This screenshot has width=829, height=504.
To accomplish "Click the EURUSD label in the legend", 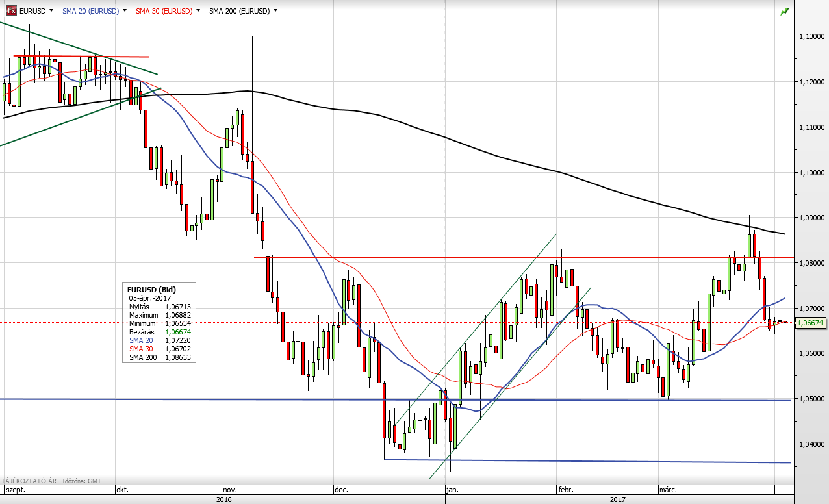I will tap(32, 11).
